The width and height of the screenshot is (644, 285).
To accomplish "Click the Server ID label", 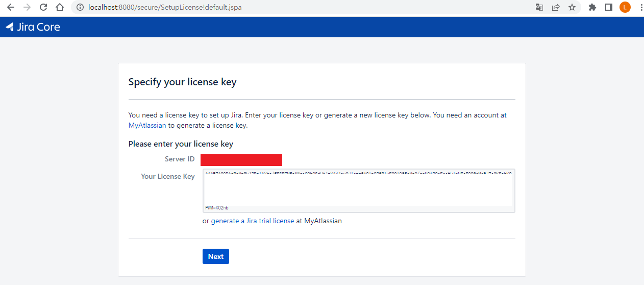I will click(180, 159).
